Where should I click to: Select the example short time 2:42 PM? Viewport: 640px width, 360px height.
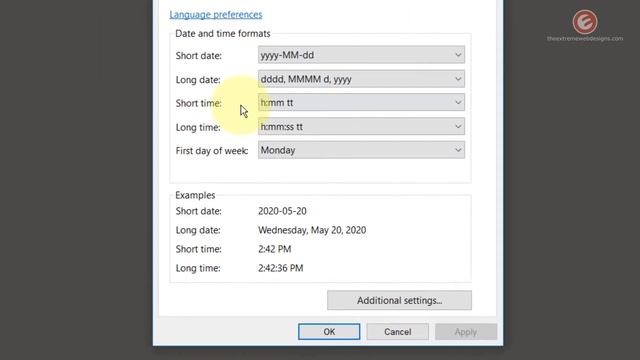tap(274, 249)
